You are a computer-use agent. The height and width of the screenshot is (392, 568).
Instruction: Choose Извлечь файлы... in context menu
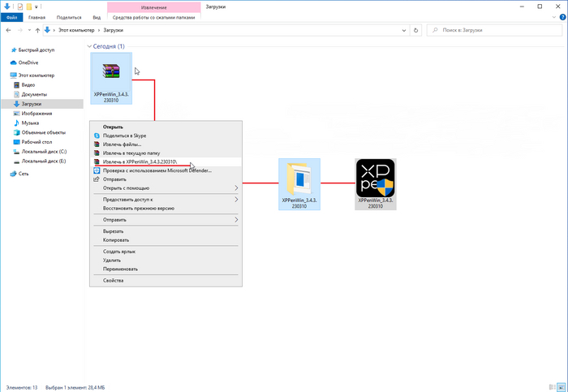click(x=166, y=144)
